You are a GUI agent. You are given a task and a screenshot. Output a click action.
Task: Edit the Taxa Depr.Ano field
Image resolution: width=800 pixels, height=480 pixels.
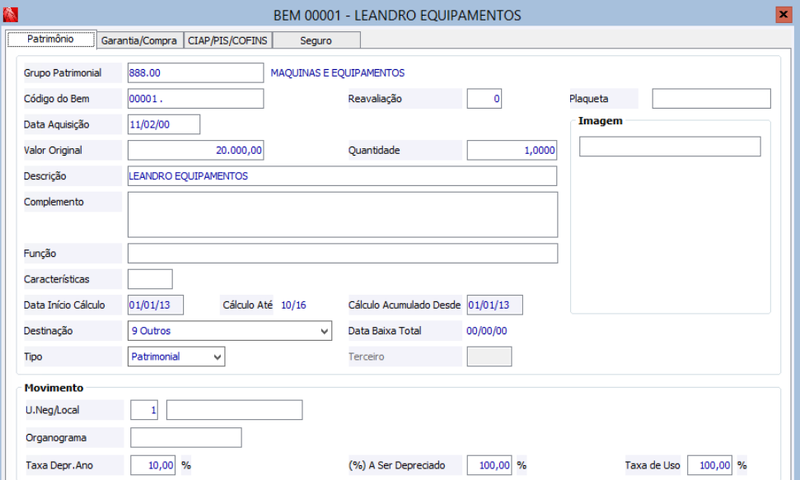click(x=153, y=465)
